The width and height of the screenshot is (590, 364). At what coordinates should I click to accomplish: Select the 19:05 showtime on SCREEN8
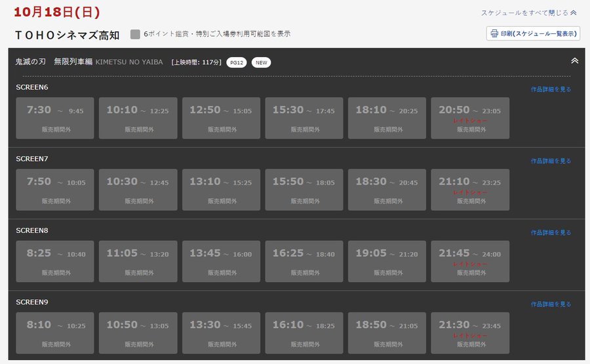387,261
